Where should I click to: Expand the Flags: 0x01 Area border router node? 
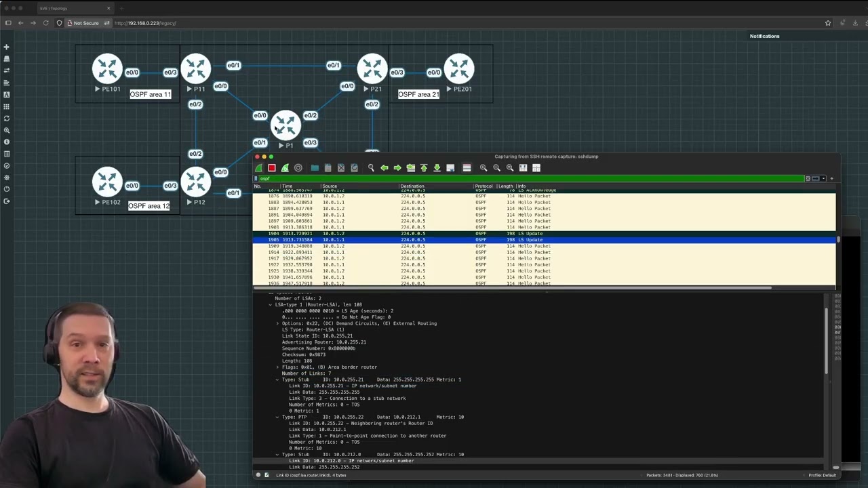coord(277,367)
